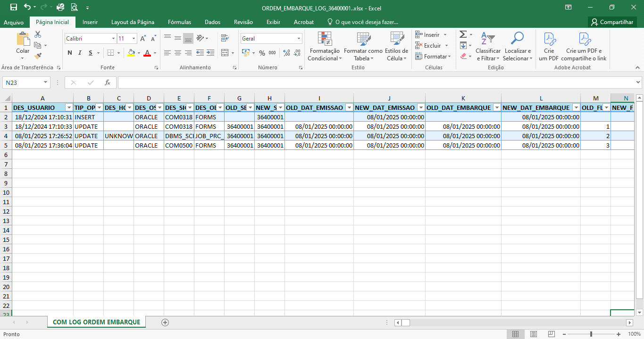Click the accounting number format icon

[x=245, y=53]
